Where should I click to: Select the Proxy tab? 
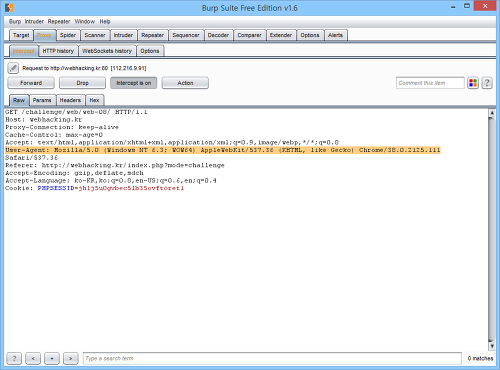[44, 35]
